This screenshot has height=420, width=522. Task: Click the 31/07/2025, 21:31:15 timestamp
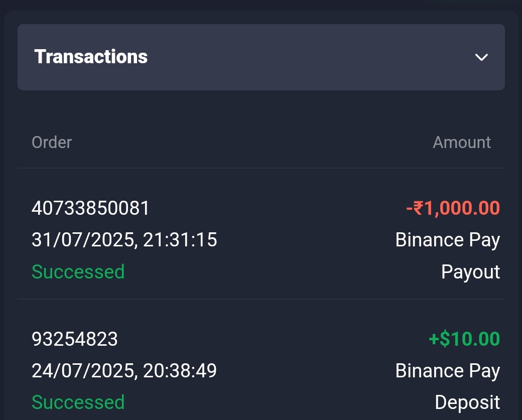[124, 240]
